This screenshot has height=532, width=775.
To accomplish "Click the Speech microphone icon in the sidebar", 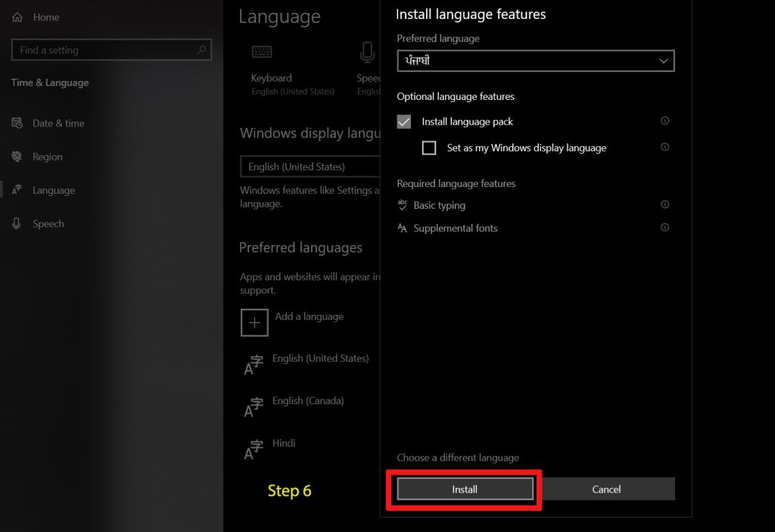I will (x=17, y=223).
